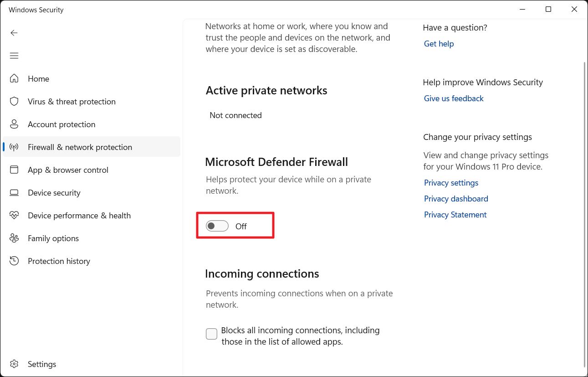The width and height of the screenshot is (588, 377).
Task: Click the Settings gear icon
Action: (14, 364)
